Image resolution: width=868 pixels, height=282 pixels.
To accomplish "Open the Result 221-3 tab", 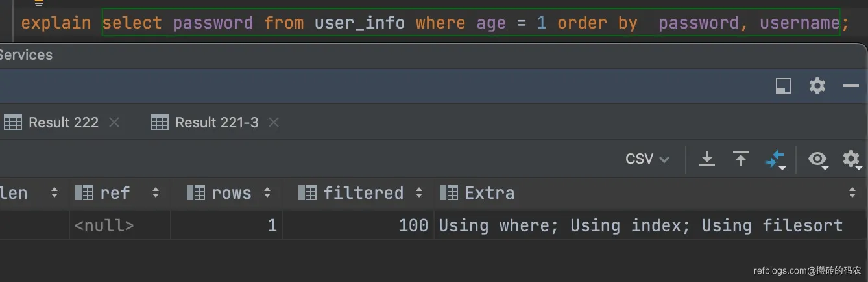I will pos(216,122).
